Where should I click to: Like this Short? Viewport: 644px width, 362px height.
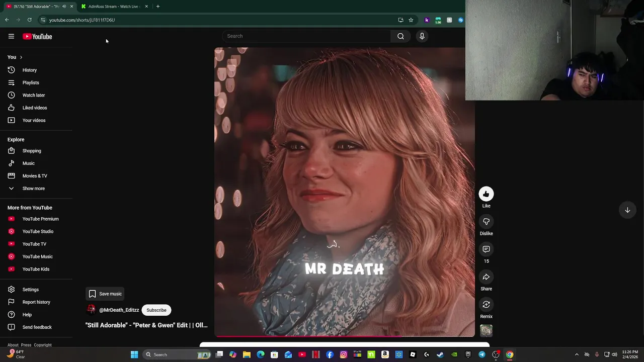coord(486,194)
